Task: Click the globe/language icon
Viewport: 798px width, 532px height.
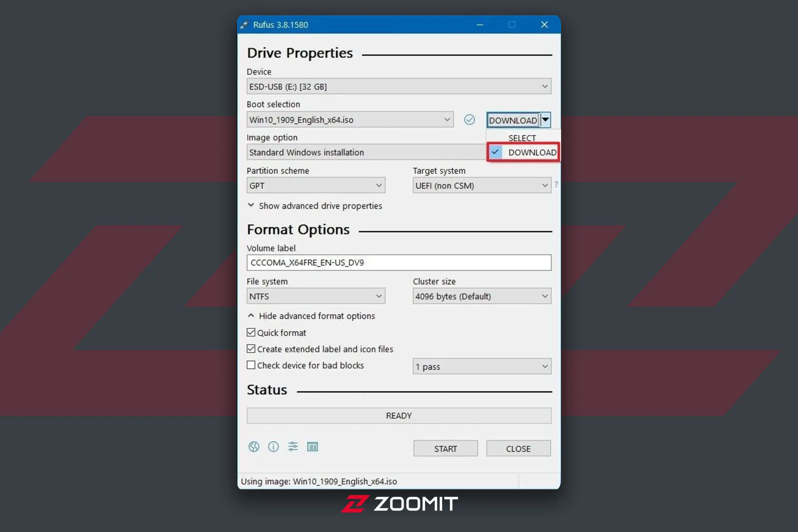Action: (253, 446)
